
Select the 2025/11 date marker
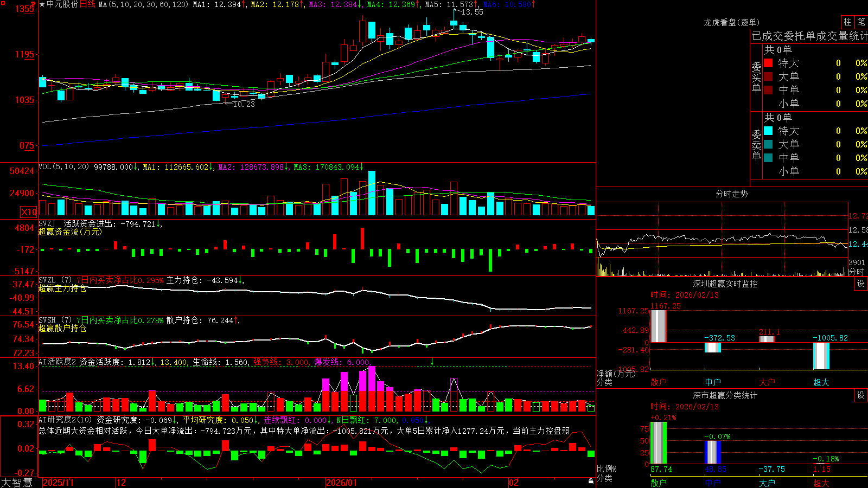coord(58,483)
